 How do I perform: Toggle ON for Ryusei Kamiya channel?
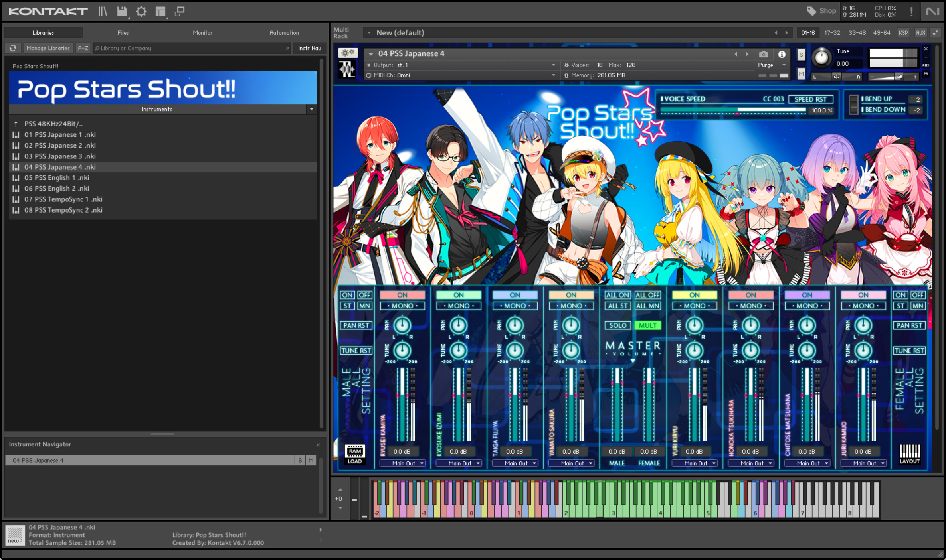[402, 295]
